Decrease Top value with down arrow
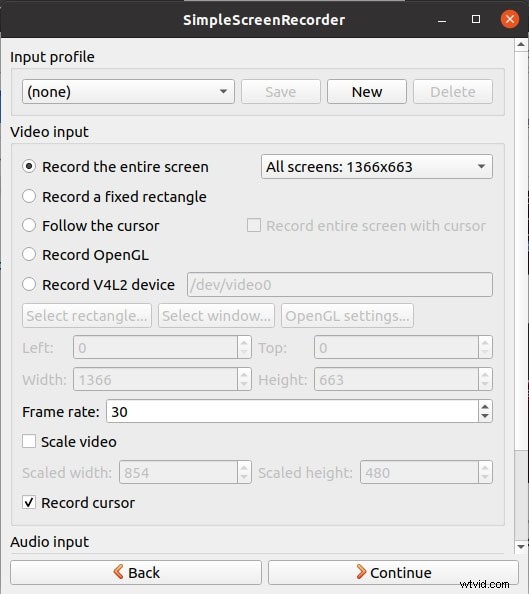The height and width of the screenshot is (594, 529). tap(485, 353)
